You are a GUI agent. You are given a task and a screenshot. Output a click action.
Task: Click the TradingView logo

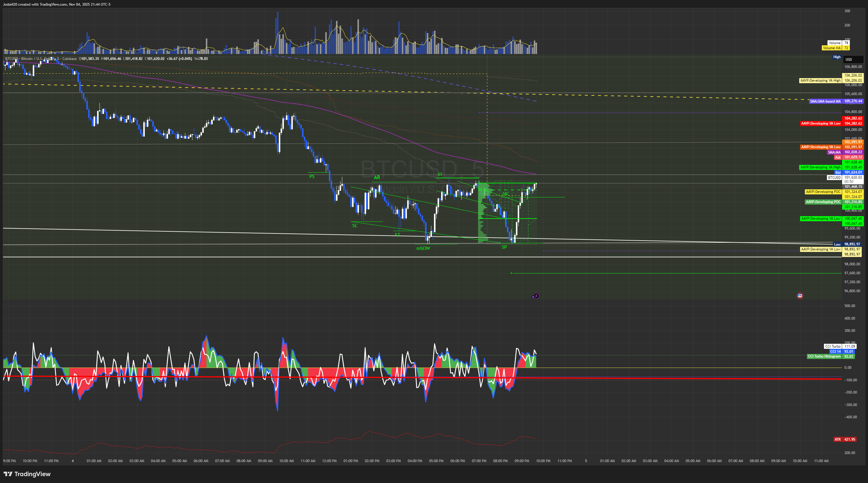click(27, 474)
